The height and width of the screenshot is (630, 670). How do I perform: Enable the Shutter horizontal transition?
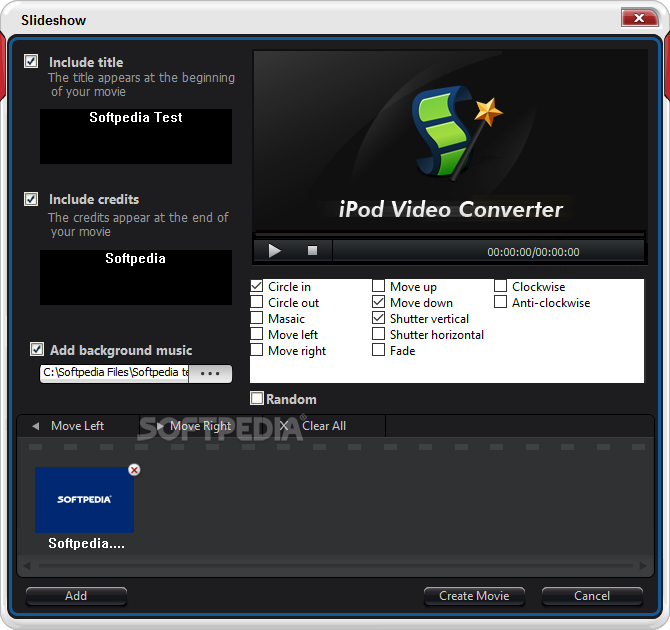379,334
